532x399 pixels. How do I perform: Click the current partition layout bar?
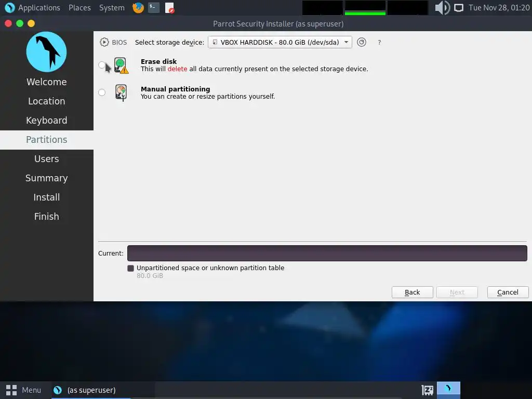pos(327,253)
